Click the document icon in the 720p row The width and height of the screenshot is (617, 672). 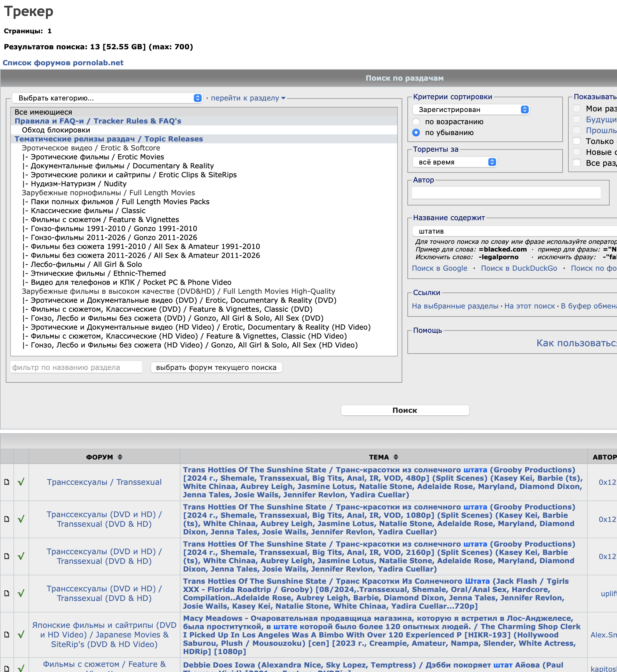tap(7, 593)
